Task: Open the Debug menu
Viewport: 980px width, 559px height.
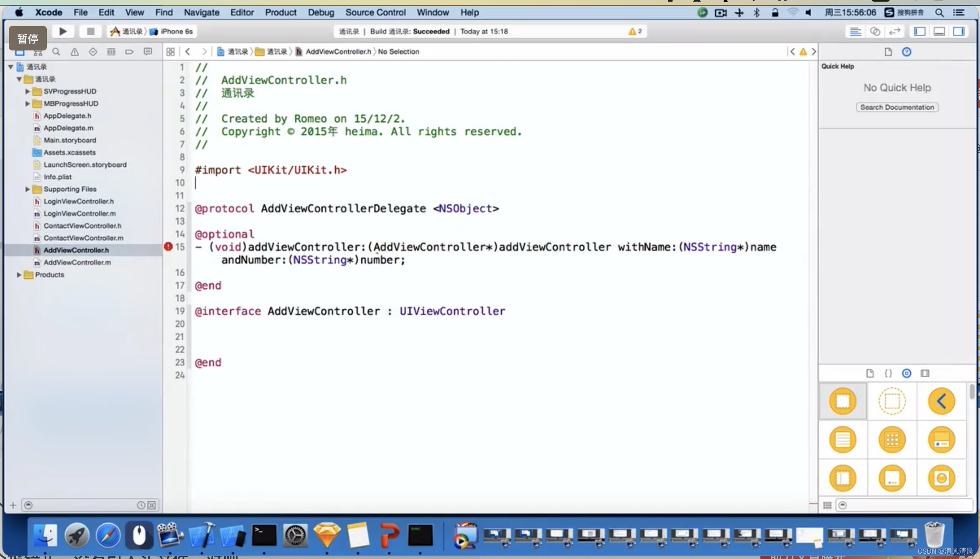Action: [x=321, y=12]
